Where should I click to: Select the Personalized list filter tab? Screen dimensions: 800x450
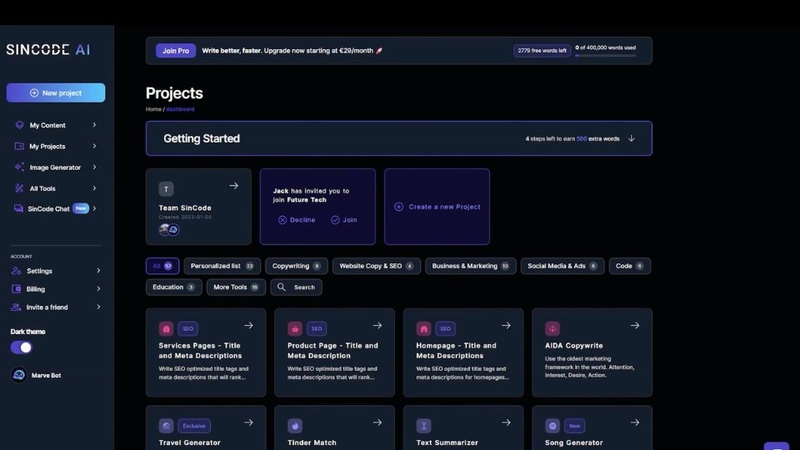[x=222, y=266]
